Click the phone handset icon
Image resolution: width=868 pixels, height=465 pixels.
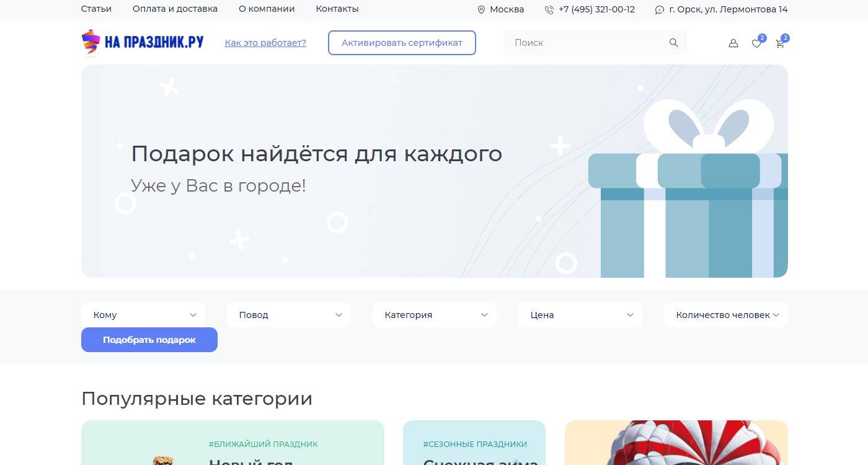[x=549, y=10]
